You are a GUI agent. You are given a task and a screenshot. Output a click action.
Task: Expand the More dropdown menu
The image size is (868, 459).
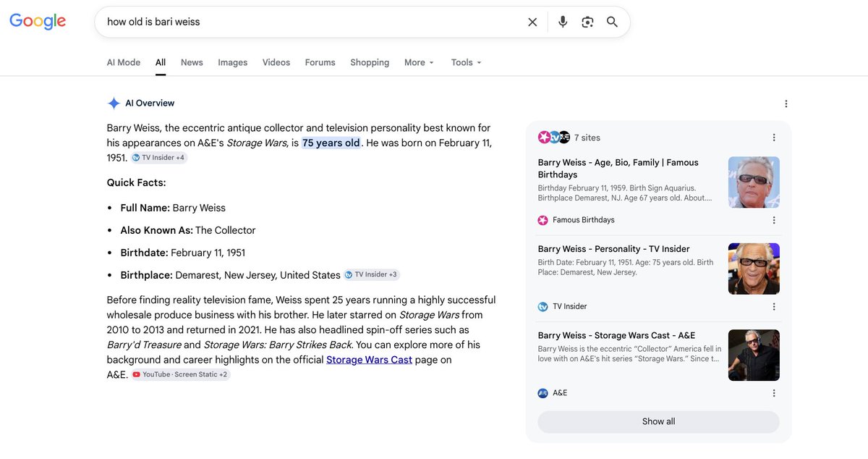420,62
